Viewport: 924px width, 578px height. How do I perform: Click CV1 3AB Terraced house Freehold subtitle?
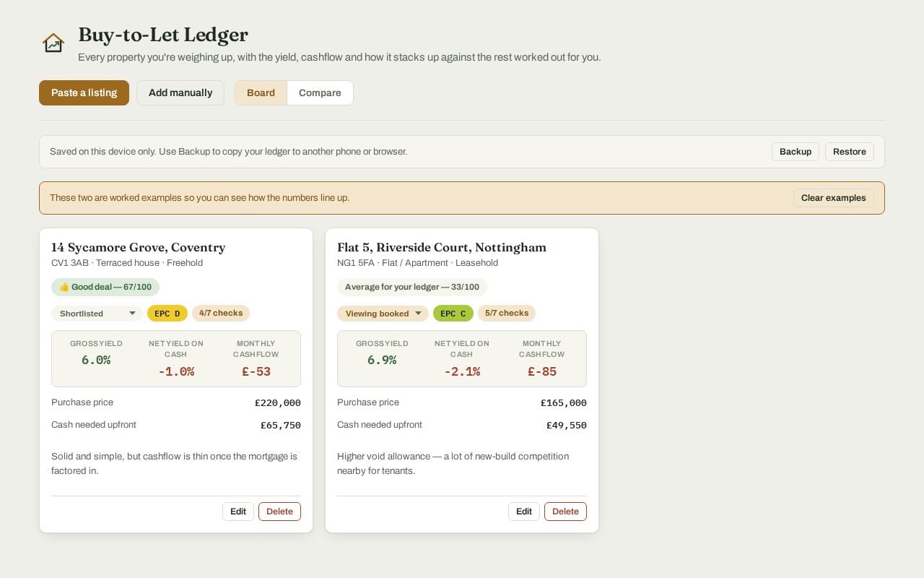point(127,263)
